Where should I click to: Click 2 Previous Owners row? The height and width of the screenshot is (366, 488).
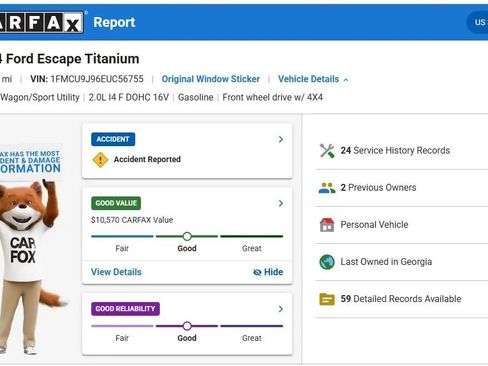[x=402, y=188]
